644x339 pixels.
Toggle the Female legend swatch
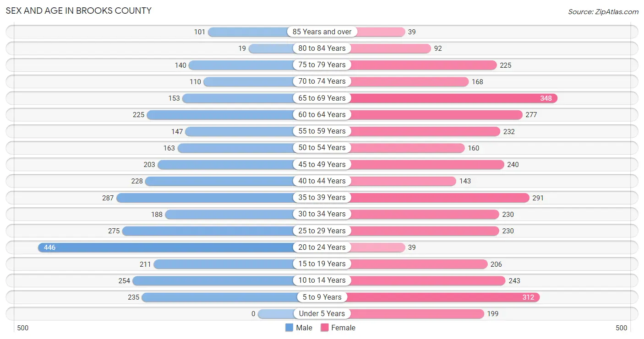pos(325,328)
